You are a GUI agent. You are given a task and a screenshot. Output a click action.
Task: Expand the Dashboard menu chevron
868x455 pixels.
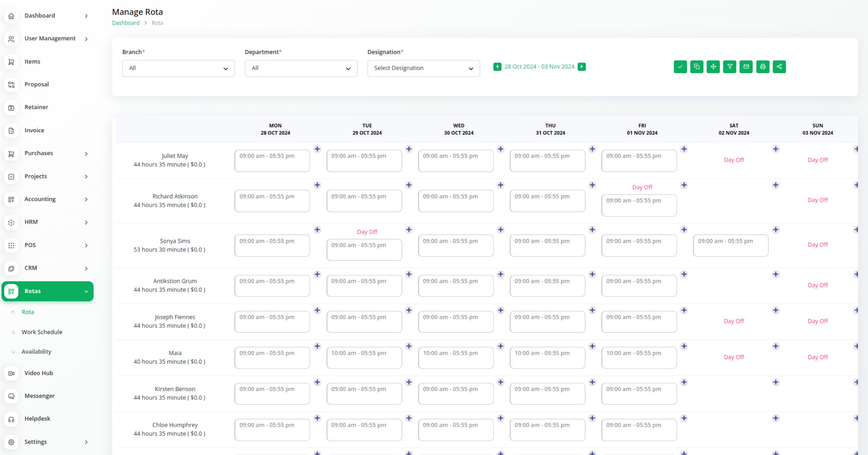[x=86, y=16]
